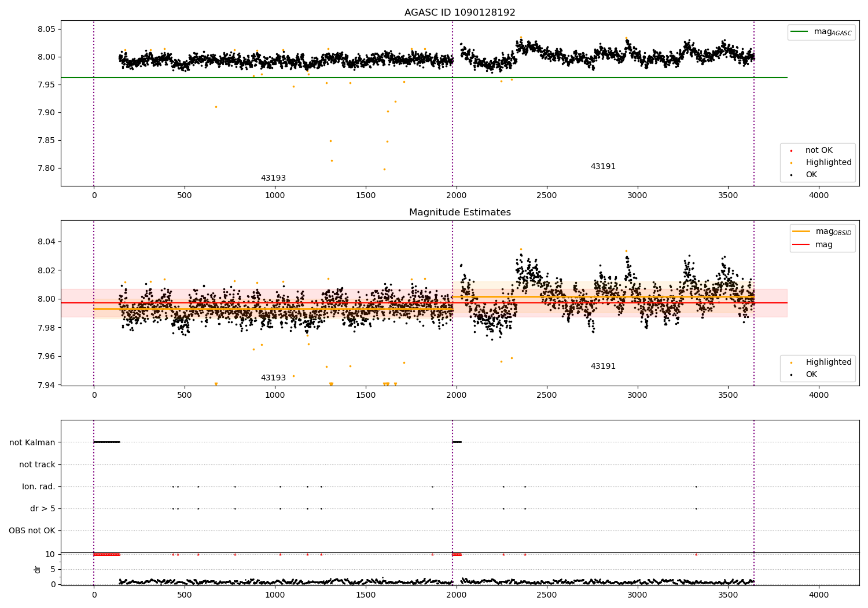Viewport: 868px width, 608px height.
Task: Click the 1500 x-tick label under the middle plot
Action: point(366,395)
